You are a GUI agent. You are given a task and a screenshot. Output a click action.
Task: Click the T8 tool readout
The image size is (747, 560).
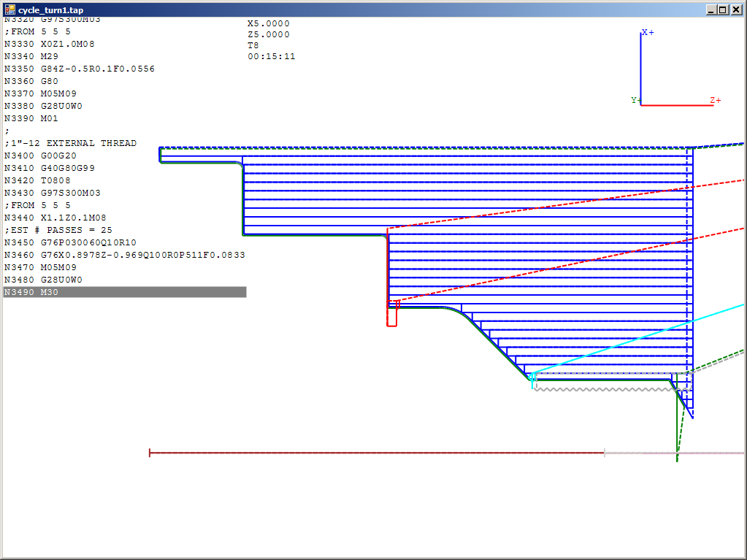point(253,45)
